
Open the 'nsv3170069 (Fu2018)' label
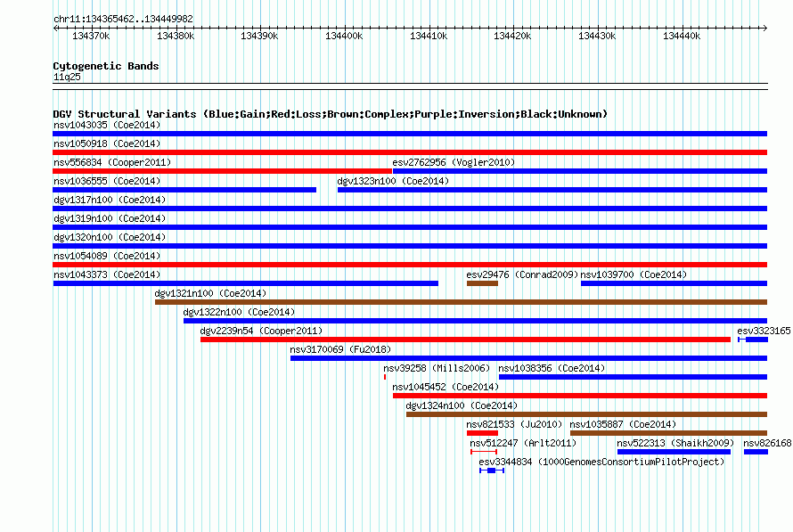click(340, 349)
